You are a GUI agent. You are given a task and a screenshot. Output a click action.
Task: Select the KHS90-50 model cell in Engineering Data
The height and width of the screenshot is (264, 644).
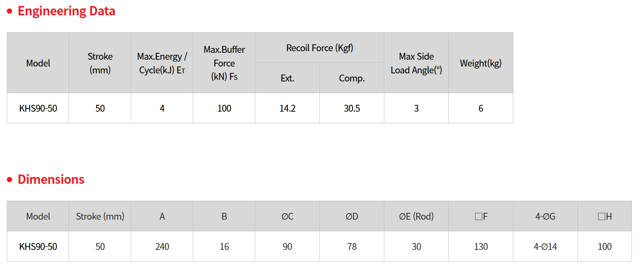(x=38, y=108)
